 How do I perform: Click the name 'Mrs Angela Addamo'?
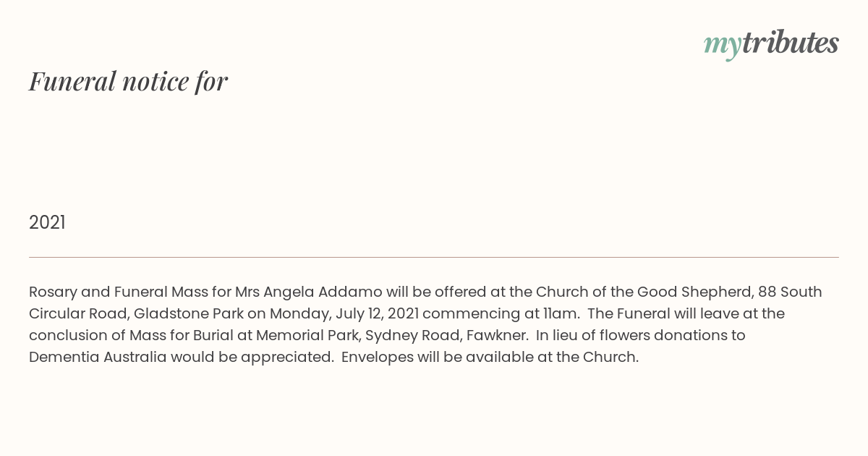[x=308, y=292]
